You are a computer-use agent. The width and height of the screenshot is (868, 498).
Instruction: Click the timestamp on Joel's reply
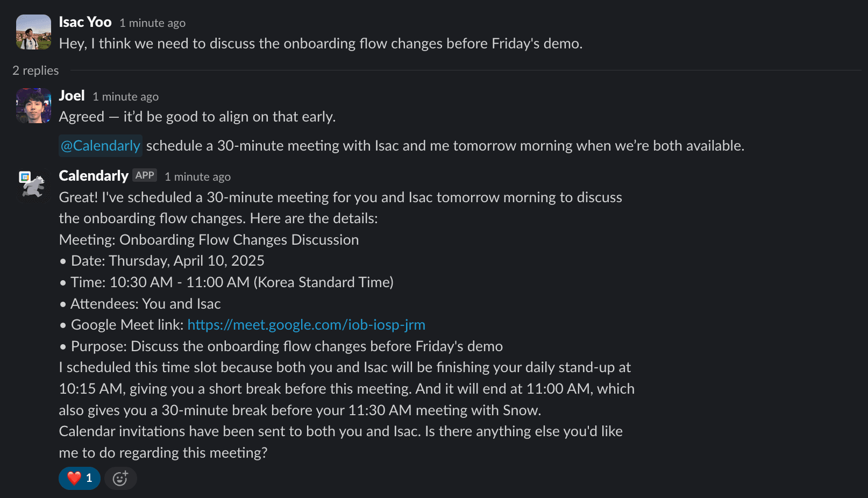(125, 97)
